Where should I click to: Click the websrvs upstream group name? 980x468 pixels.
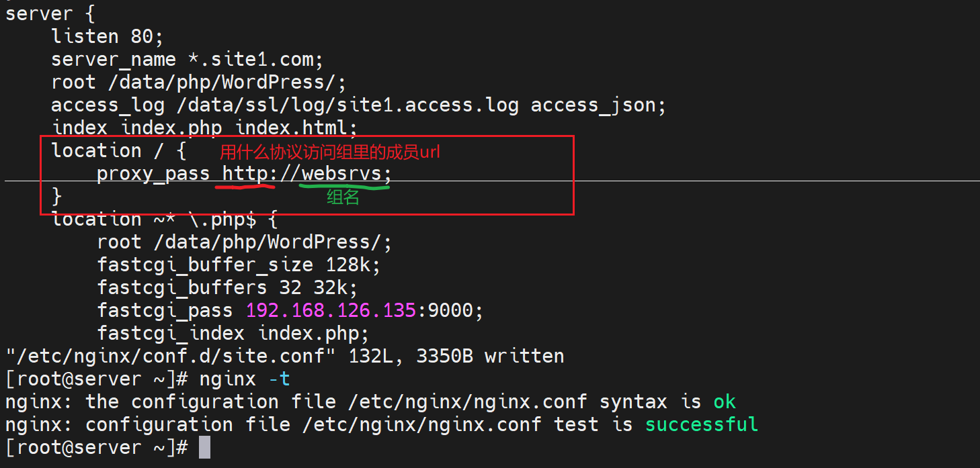click(341, 174)
